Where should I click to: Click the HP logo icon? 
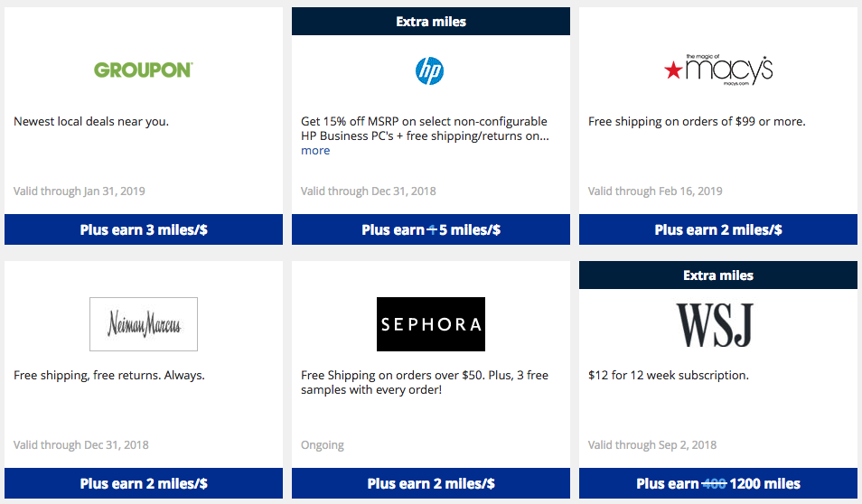click(x=430, y=70)
